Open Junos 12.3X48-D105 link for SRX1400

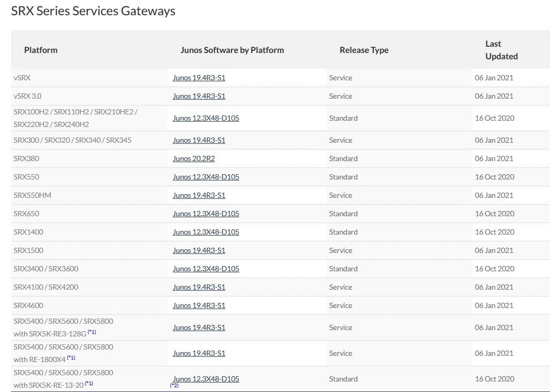(206, 232)
